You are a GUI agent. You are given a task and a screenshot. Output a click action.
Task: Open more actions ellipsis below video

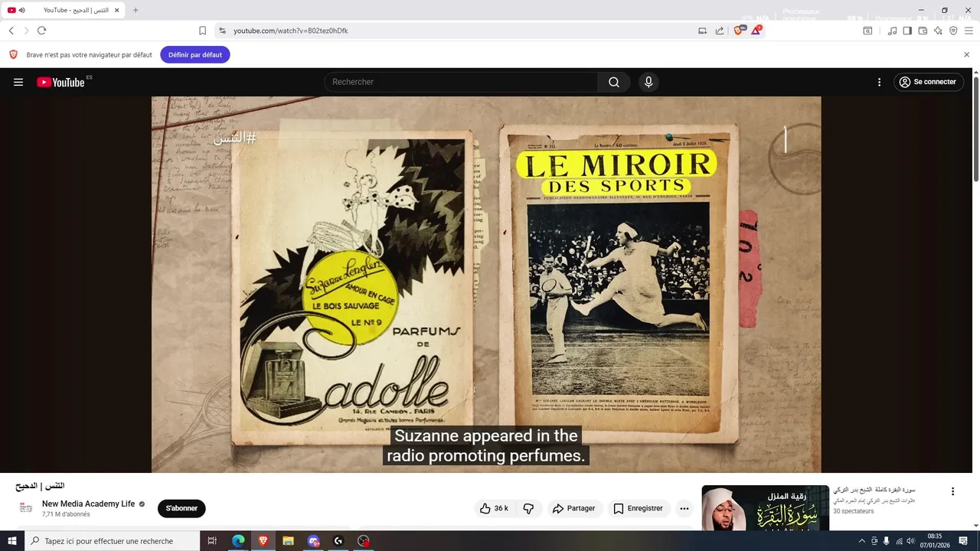(684, 508)
